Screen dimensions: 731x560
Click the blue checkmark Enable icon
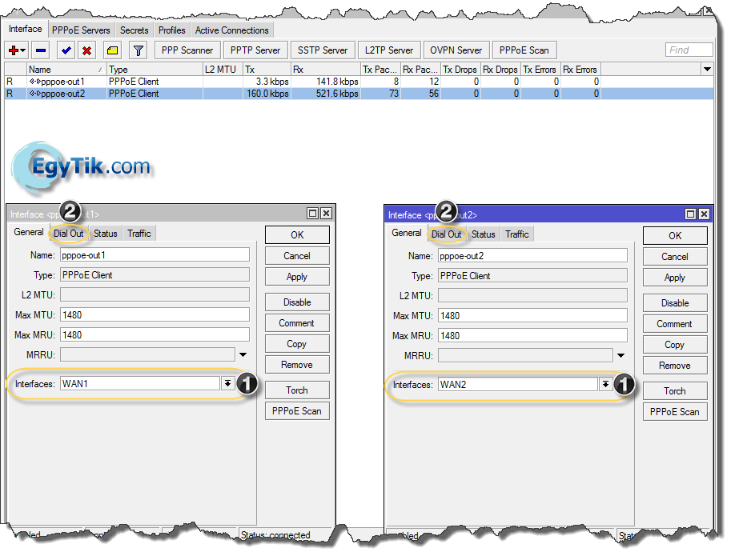coord(66,50)
